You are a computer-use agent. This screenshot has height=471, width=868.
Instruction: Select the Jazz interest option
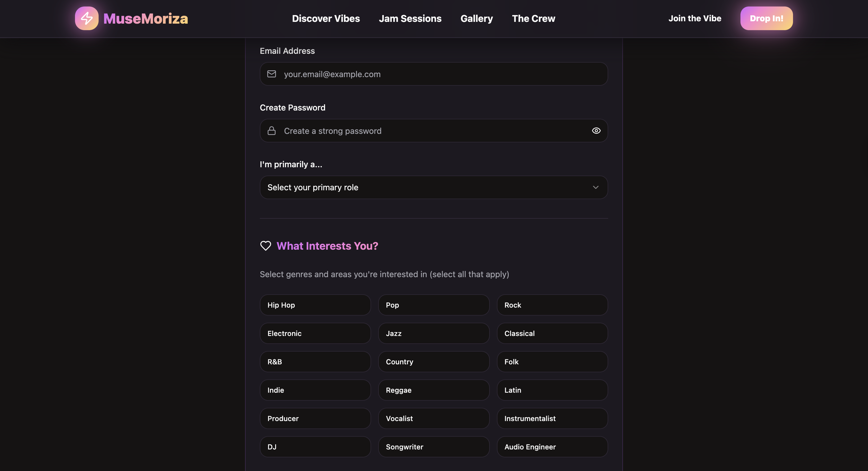433,333
